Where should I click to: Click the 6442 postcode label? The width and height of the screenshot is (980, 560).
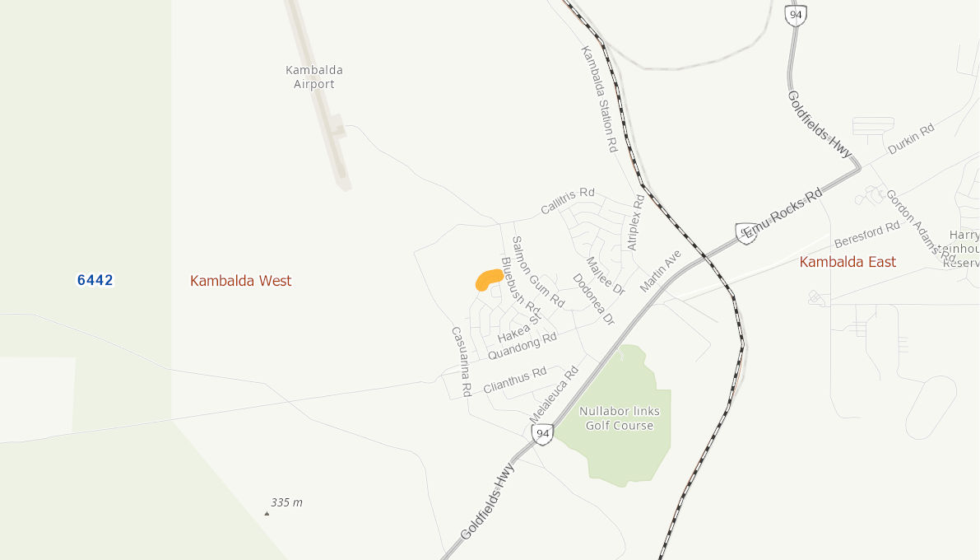95,280
